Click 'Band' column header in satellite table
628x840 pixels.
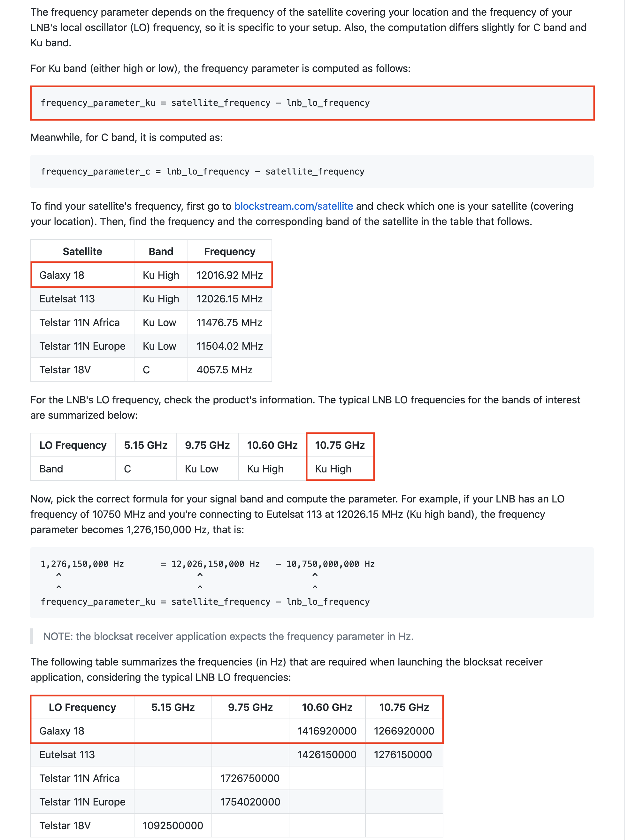161,251
